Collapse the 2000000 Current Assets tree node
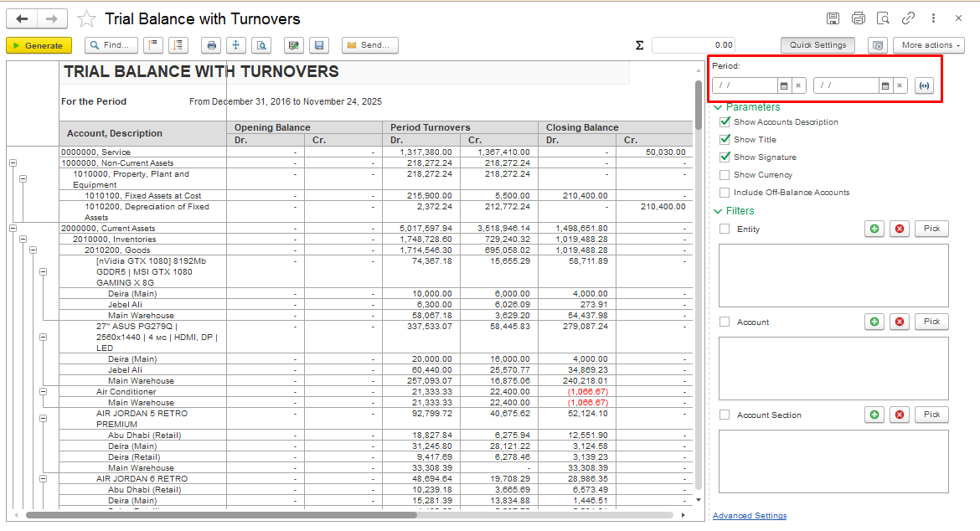Viewport: 980px width, 531px height. 13,228
